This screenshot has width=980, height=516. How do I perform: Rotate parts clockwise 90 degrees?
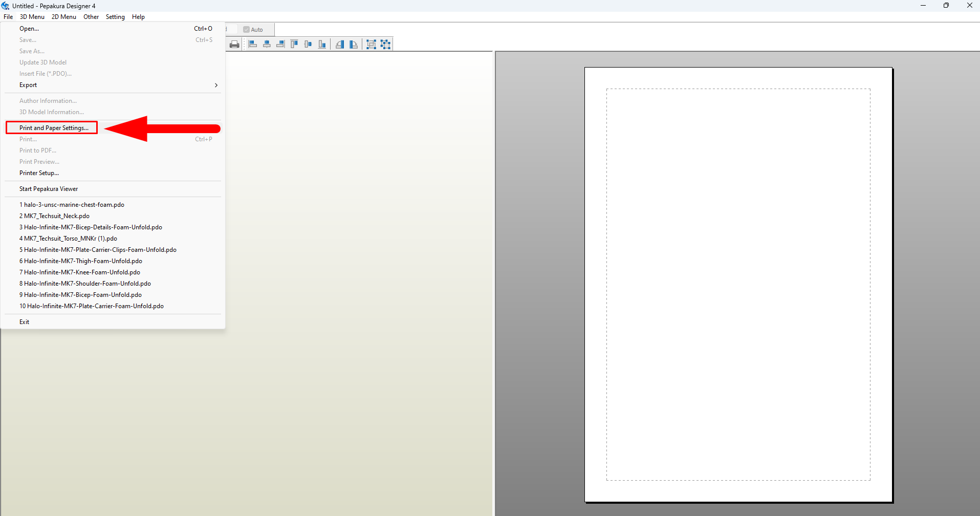point(354,45)
